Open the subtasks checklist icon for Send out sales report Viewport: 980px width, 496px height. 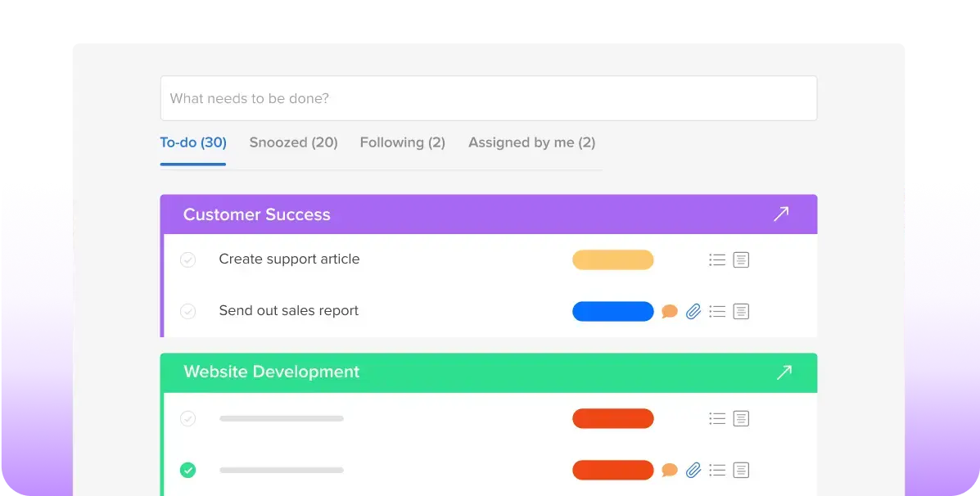click(717, 311)
